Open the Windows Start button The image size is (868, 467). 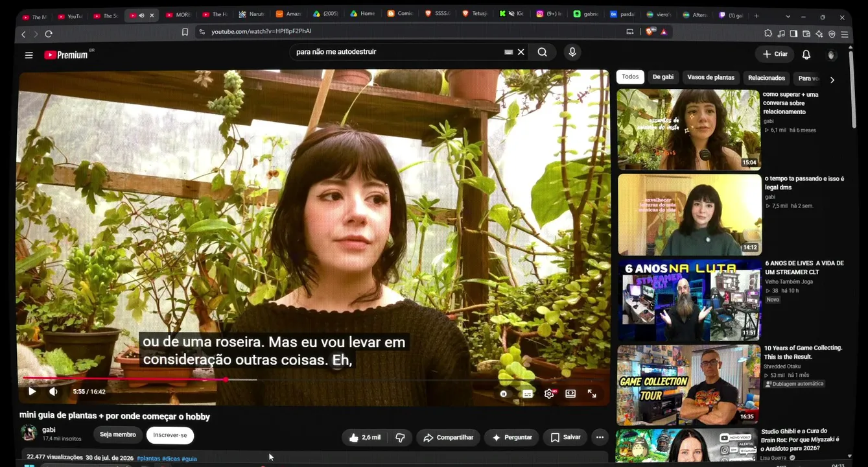(x=29, y=465)
